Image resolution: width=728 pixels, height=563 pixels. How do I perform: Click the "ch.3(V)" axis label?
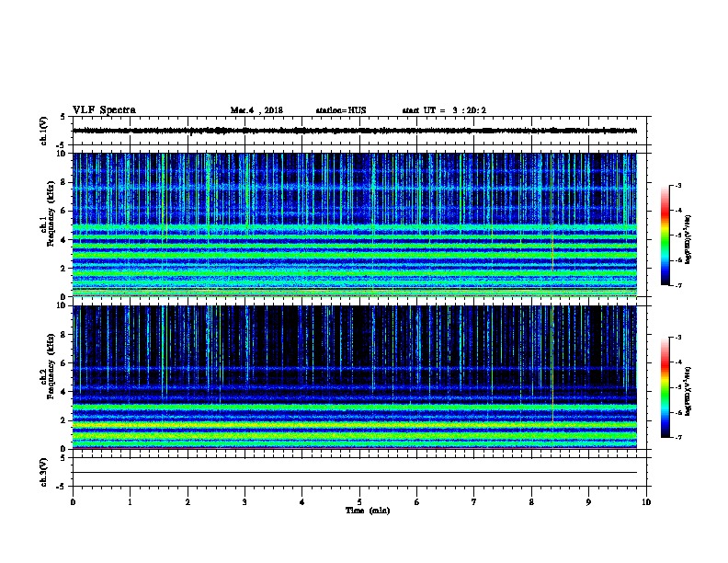[43, 472]
